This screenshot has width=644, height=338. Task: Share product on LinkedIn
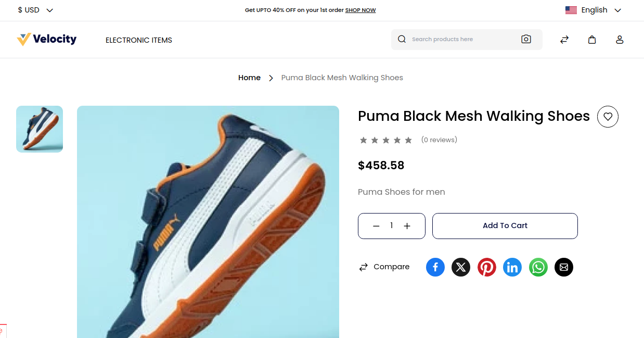[512, 267]
